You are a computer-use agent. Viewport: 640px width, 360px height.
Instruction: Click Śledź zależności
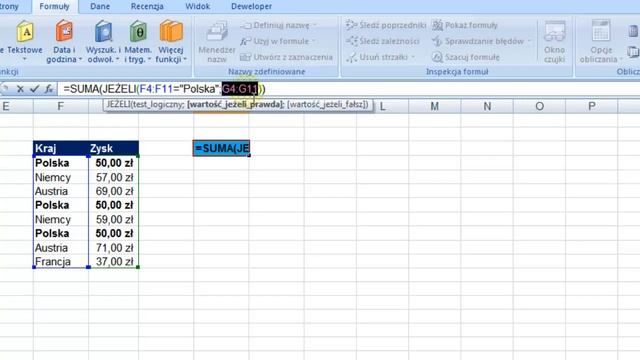382,41
